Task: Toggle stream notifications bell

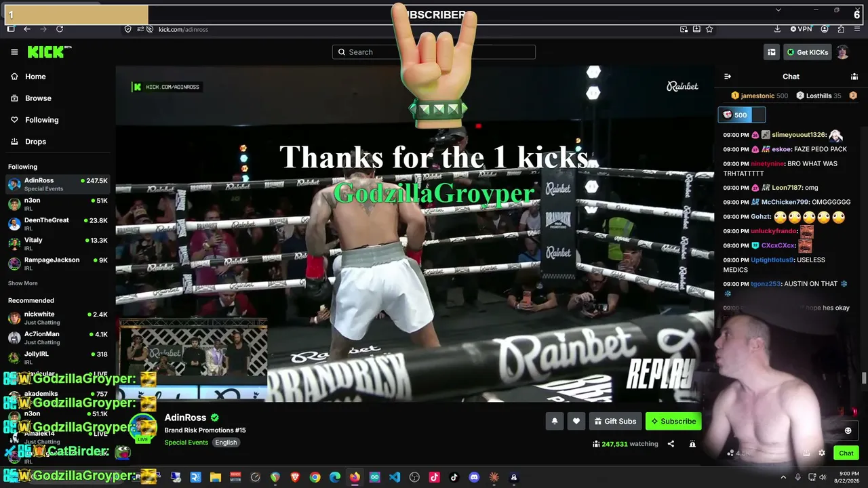Action: (x=555, y=422)
